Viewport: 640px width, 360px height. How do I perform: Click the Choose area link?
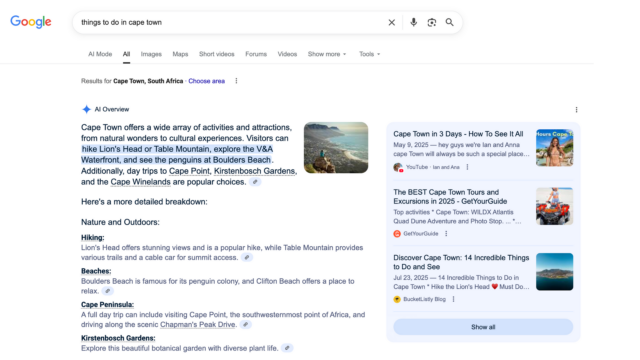point(207,81)
